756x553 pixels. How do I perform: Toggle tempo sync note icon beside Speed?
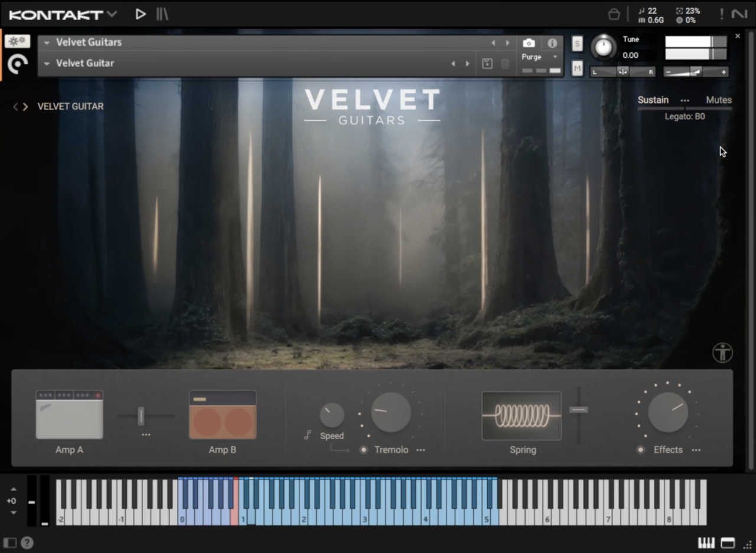point(308,436)
